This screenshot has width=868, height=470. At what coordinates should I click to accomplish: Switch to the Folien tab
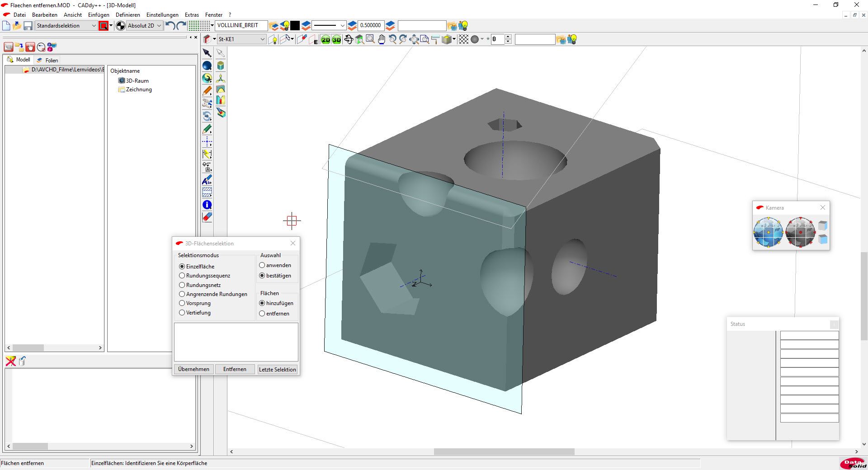click(47, 60)
